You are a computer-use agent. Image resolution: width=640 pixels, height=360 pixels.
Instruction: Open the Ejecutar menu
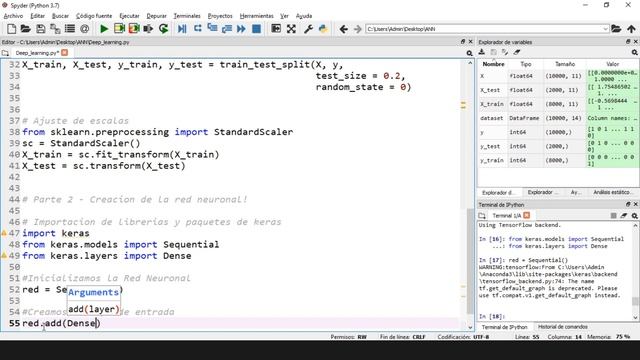coord(129,16)
